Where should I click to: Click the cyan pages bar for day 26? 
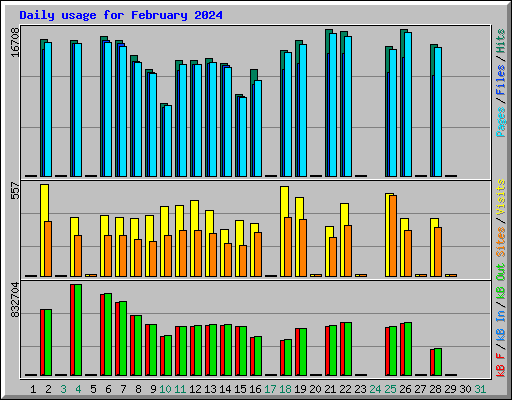408,104
